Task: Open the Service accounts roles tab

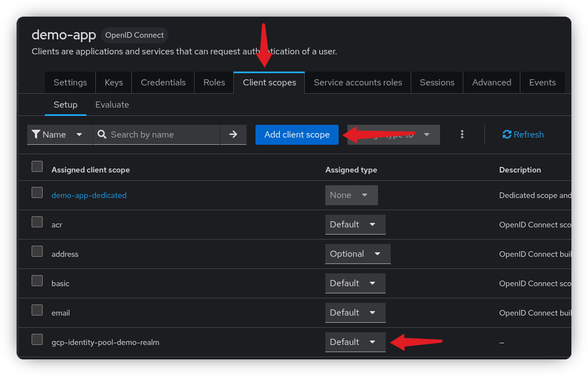Action: tap(357, 82)
